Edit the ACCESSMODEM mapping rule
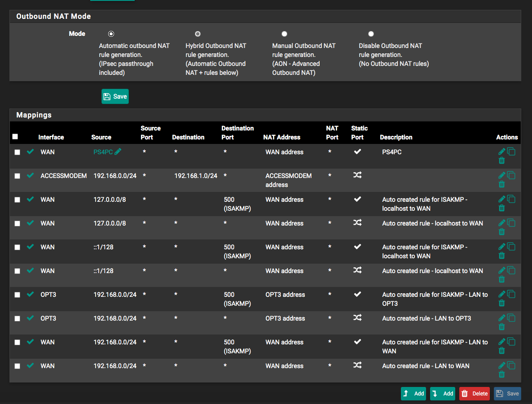 502,175
